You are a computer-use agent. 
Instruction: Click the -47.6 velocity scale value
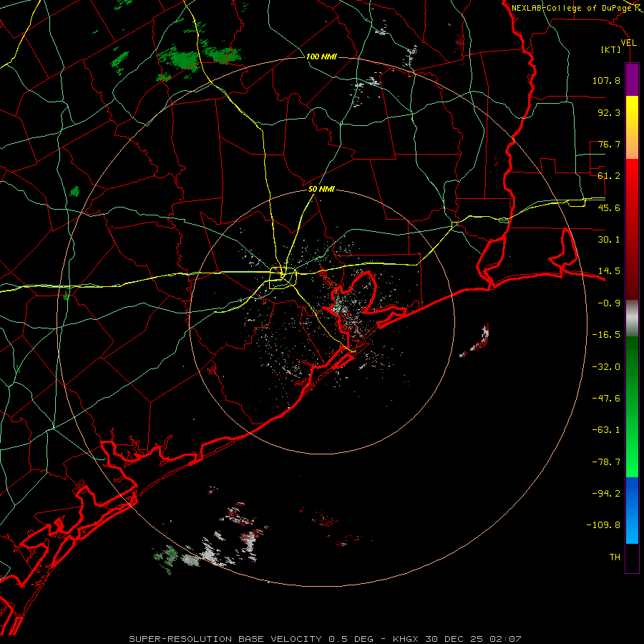(x=606, y=399)
